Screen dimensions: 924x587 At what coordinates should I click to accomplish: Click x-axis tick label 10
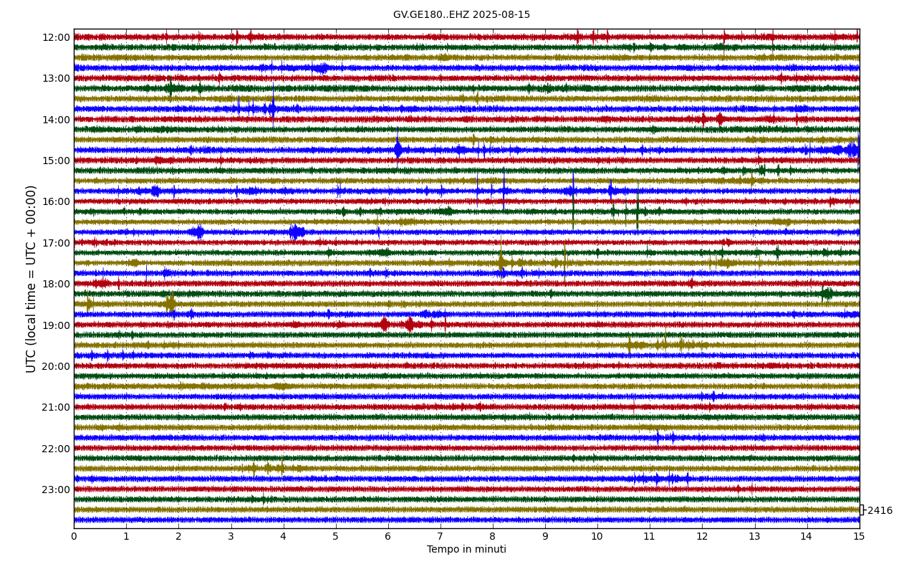(x=597, y=536)
